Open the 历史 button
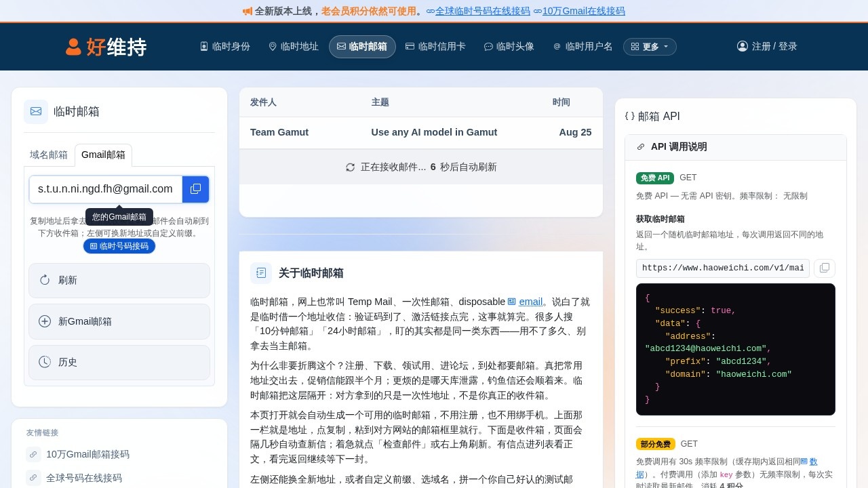 coord(119,362)
